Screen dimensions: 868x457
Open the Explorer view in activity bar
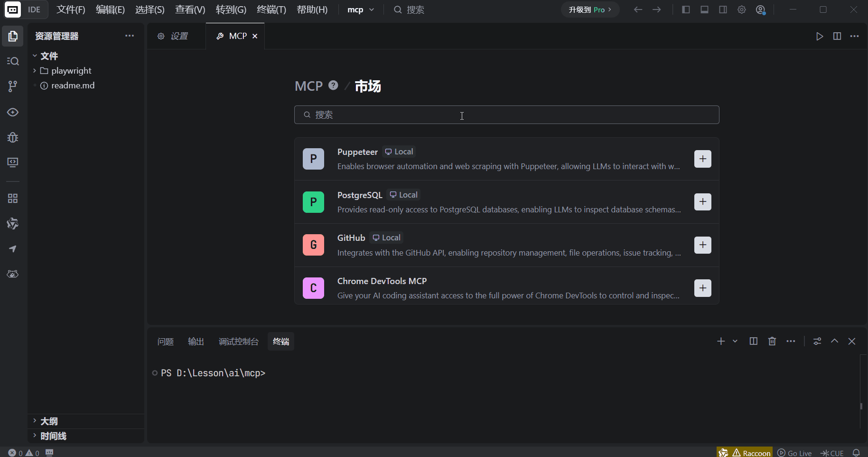[13, 36]
